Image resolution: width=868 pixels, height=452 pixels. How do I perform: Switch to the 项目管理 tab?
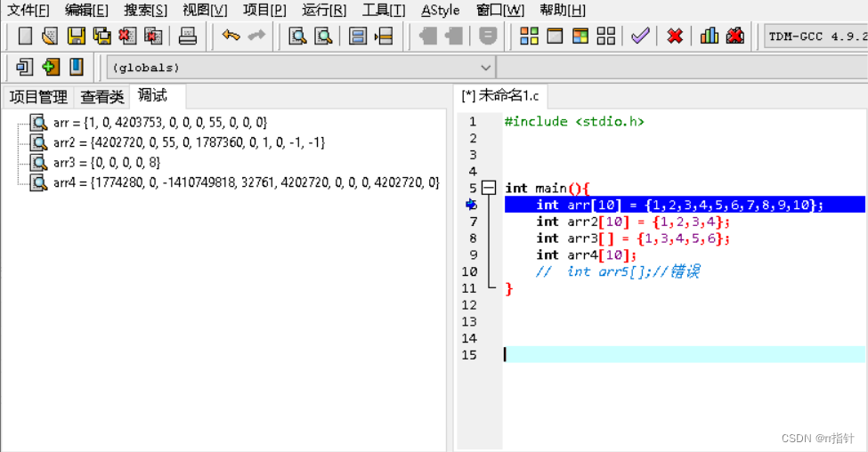click(x=38, y=97)
